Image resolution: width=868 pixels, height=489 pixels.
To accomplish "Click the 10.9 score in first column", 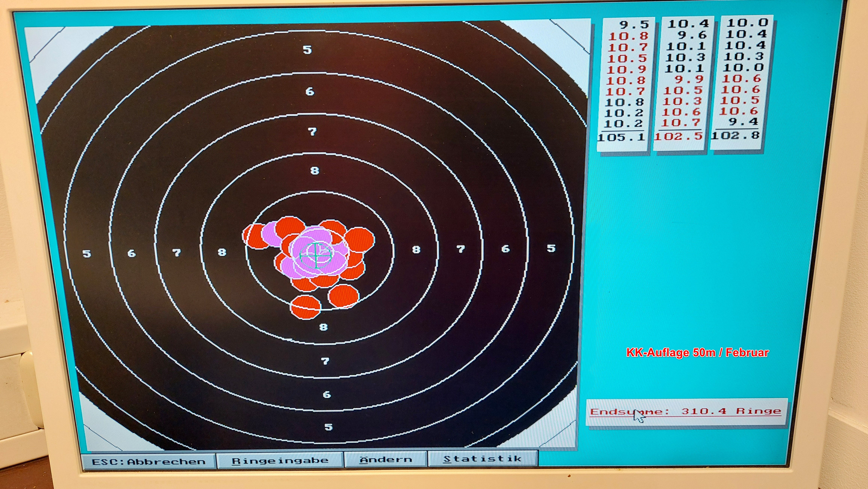I will click(x=627, y=70).
